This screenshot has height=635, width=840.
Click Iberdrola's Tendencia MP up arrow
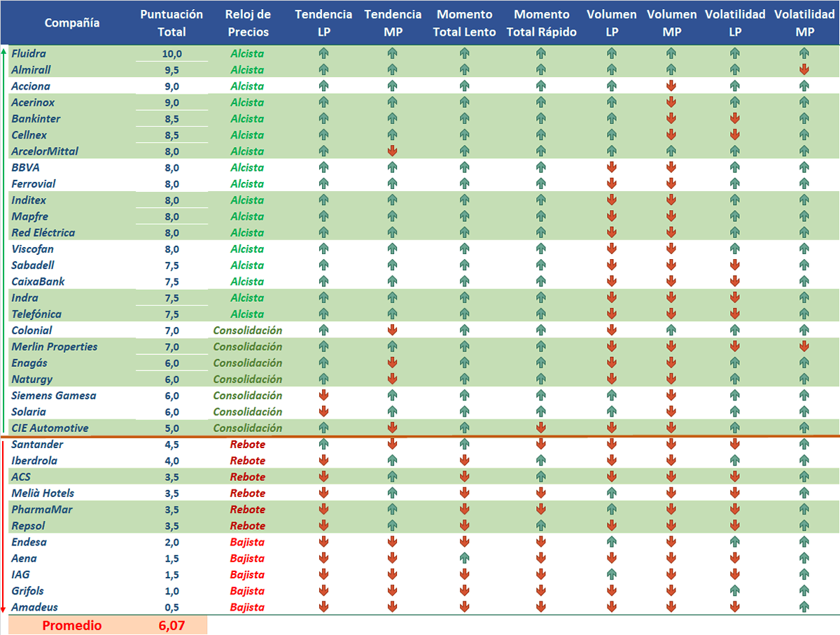coord(392,460)
